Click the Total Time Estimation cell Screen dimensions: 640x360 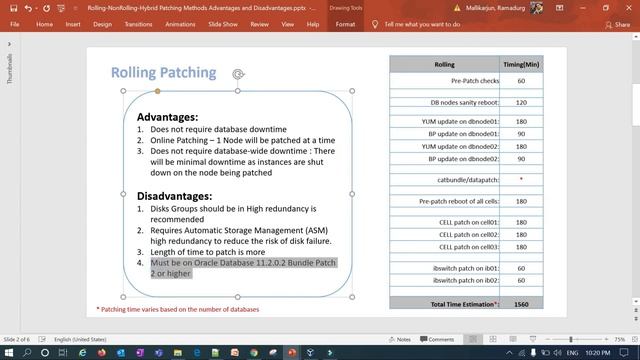(444, 304)
